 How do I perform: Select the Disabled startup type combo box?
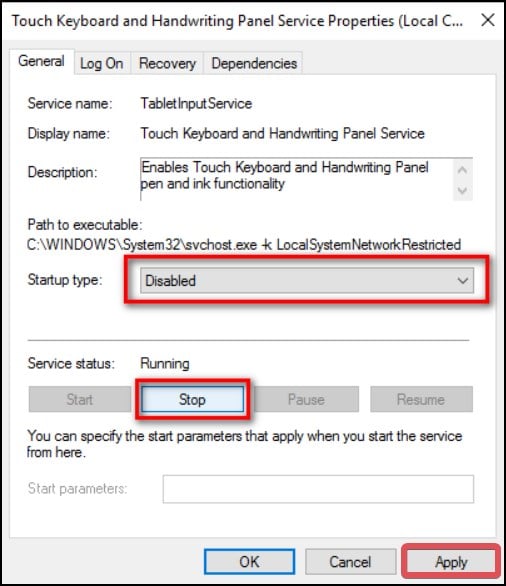tap(307, 280)
